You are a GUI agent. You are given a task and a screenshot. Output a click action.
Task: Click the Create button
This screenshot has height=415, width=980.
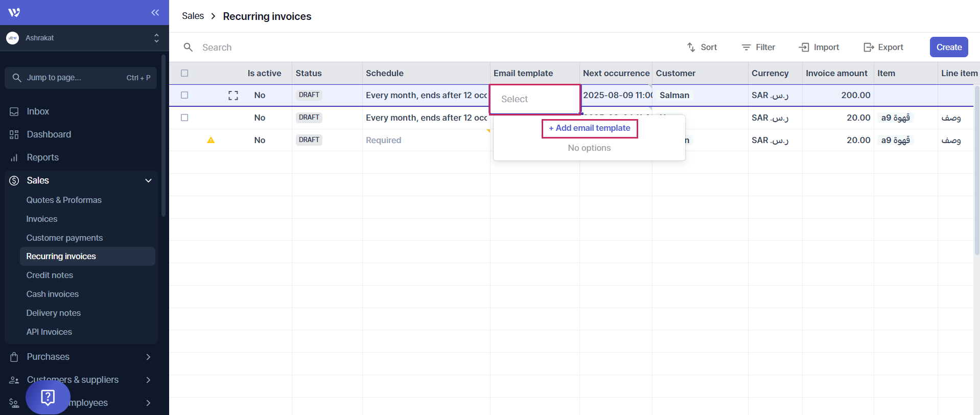pos(948,47)
